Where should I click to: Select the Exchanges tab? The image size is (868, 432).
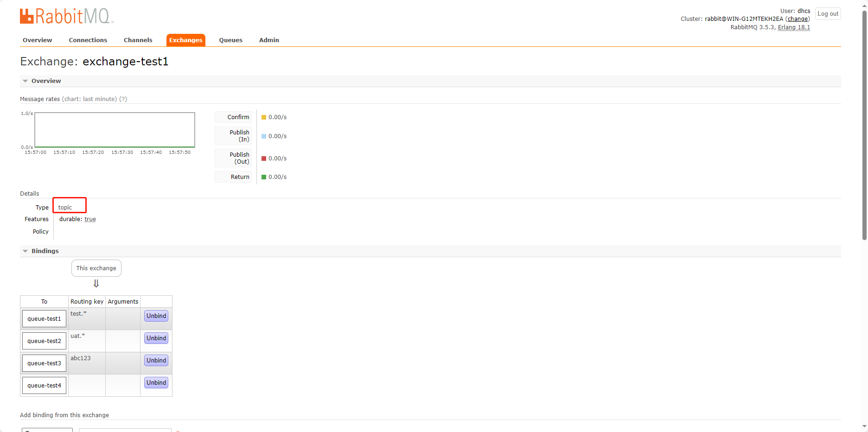pos(186,40)
